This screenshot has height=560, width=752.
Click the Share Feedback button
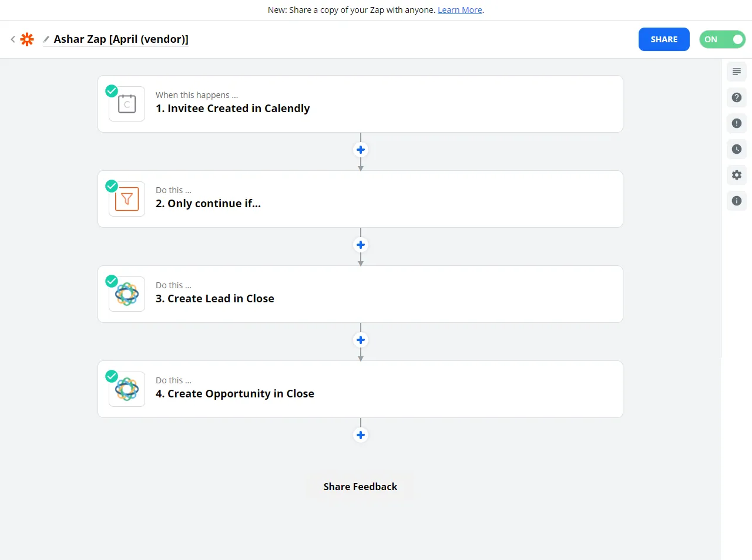click(x=360, y=487)
